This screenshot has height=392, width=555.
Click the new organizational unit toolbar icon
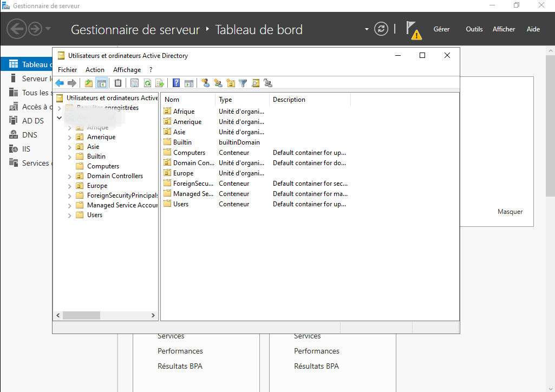(231, 83)
